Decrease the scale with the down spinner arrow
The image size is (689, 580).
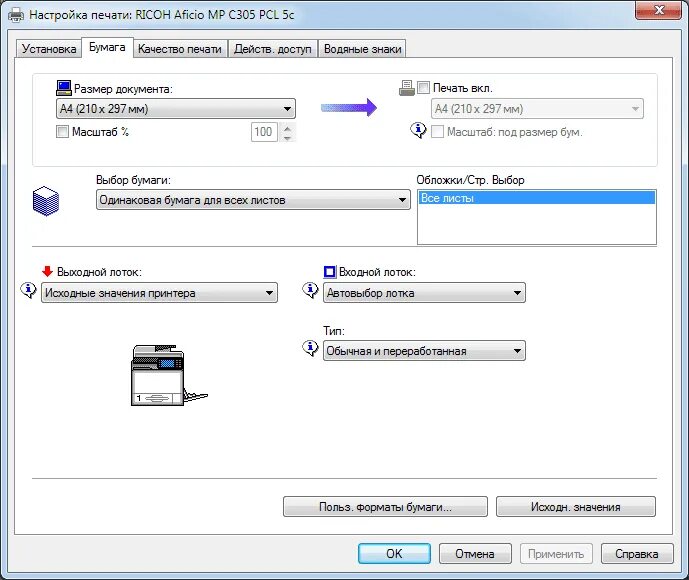pos(287,137)
